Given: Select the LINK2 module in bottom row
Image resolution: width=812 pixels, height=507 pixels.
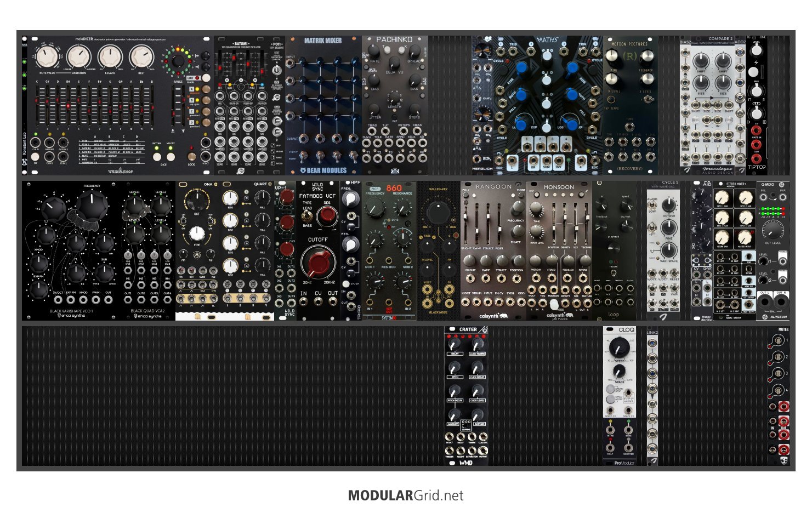Looking at the screenshot, I should 652,396.
